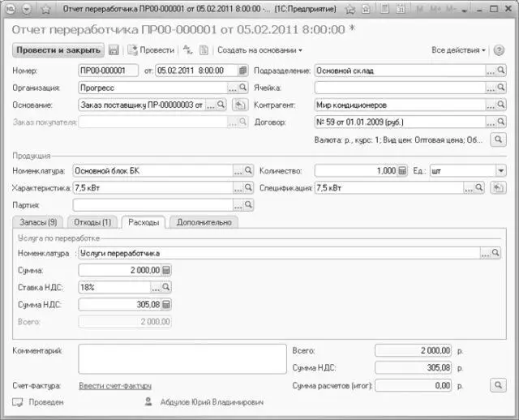
Task: Open the Все действия dropdown menu
Action: pyautogui.click(x=458, y=50)
